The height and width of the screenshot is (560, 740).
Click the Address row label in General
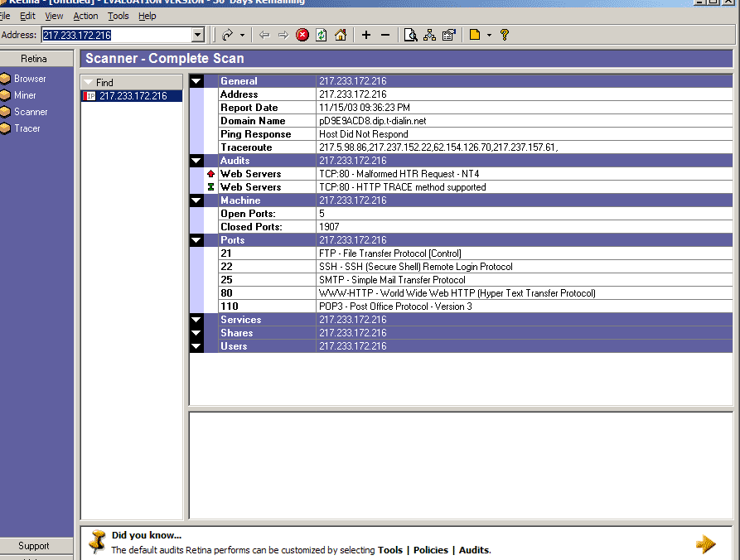pyautogui.click(x=239, y=94)
